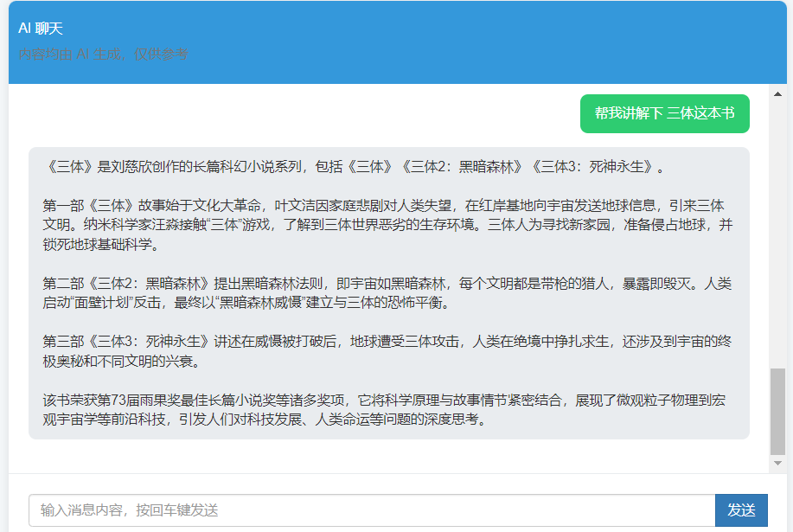Click the AI 聊天 header title

41,29
